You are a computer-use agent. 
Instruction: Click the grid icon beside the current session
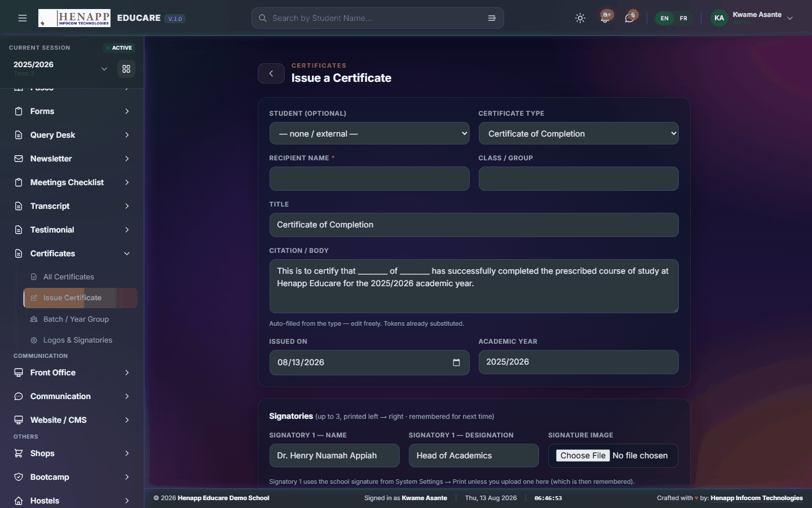coord(126,69)
